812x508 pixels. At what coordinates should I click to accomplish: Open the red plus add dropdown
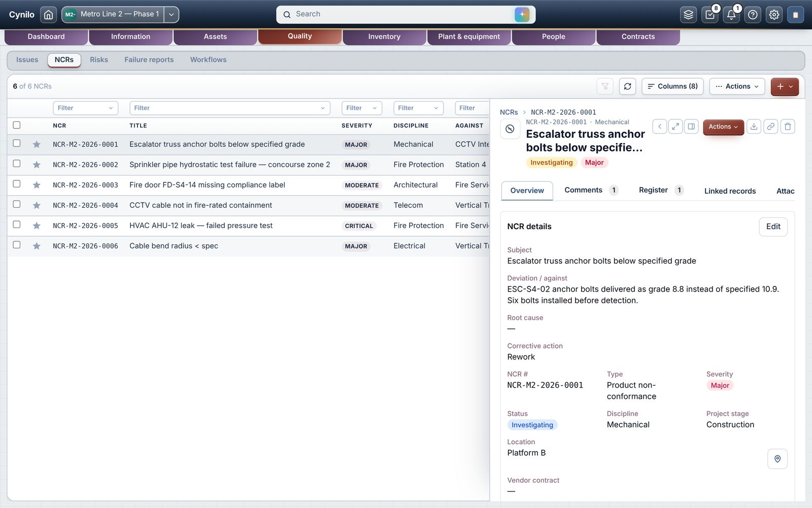click(x=785, y=86)
